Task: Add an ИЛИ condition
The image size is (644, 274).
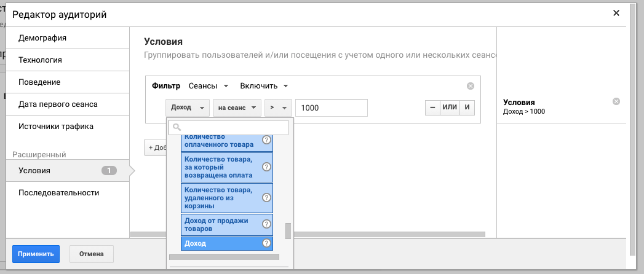Action: coord(450,108)
